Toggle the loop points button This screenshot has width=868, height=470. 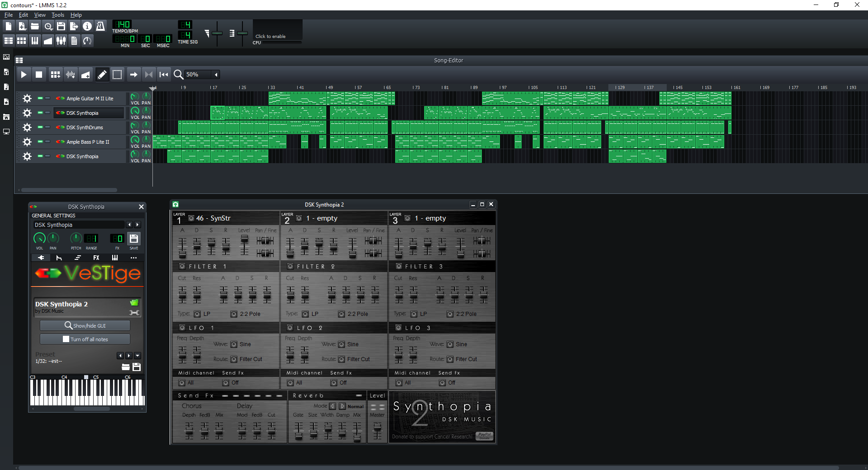coord(148,75)
